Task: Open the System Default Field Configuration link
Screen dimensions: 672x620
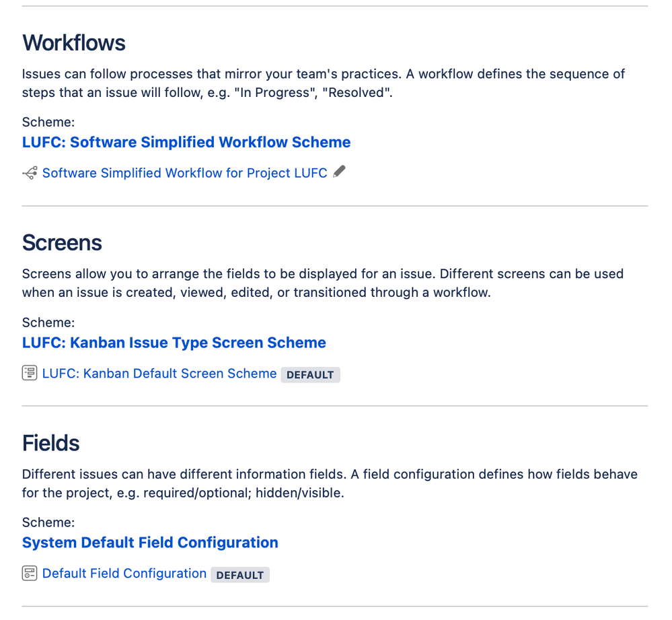Action: (149, 543)
